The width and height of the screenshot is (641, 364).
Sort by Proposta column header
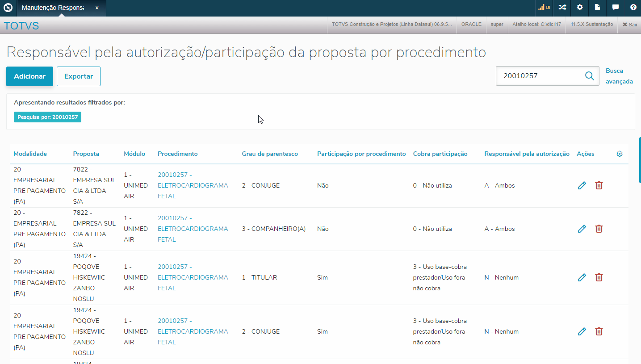(x=86, y=154)
